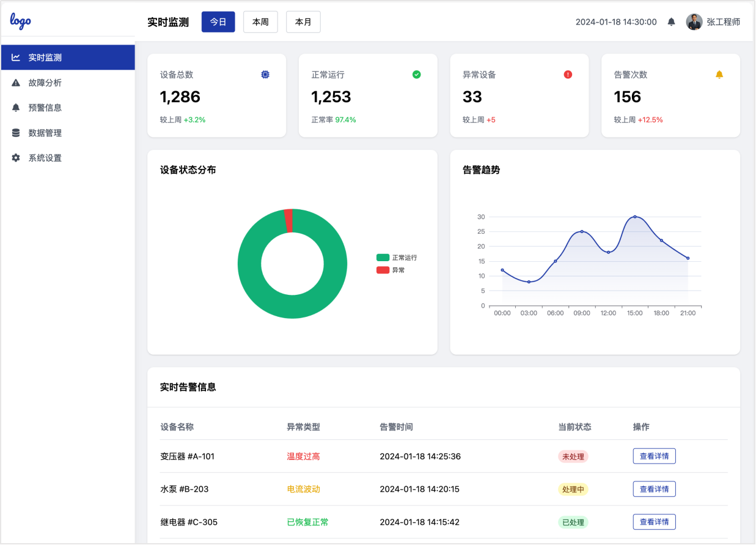
Task: Click the 03:00 data point on the trend chart
Action: click(x=529, y=282)
